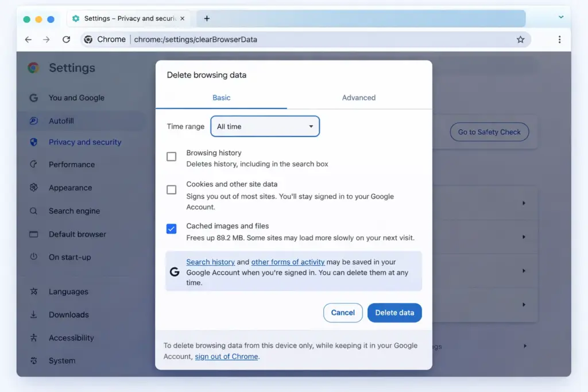Switch to the Advanced tab
Viewport: 588px width, 392px height.
point(358,98)
